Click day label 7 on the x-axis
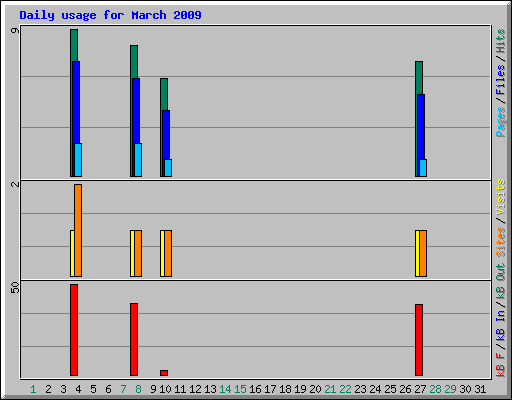 coord(123,389)
